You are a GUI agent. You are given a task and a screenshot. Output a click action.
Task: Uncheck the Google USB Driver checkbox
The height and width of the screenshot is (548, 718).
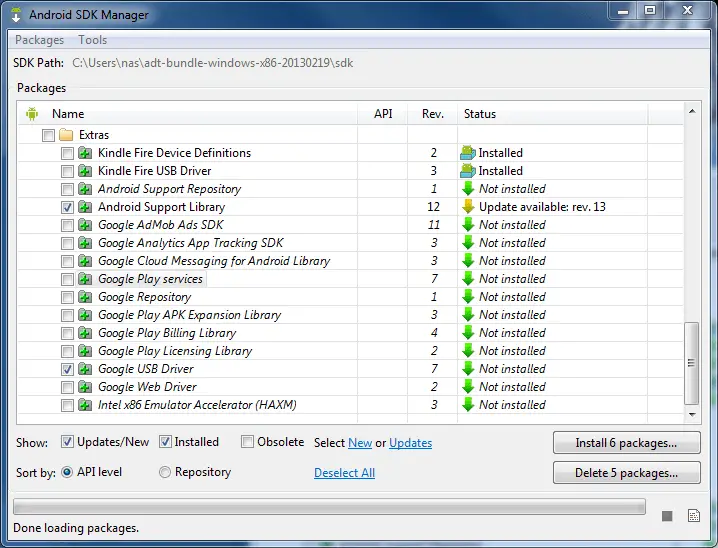(x=67, y=369)
